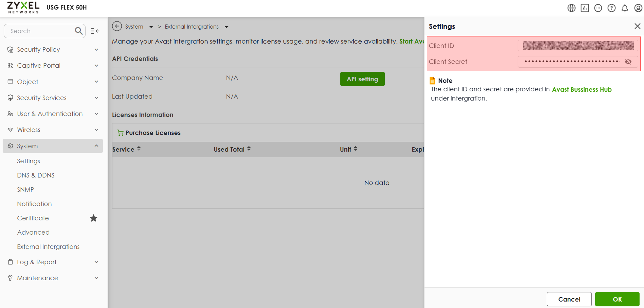Click the Expi column header
Image resolution: width=644 pixels, height=308 pixels.
(418, 149)
